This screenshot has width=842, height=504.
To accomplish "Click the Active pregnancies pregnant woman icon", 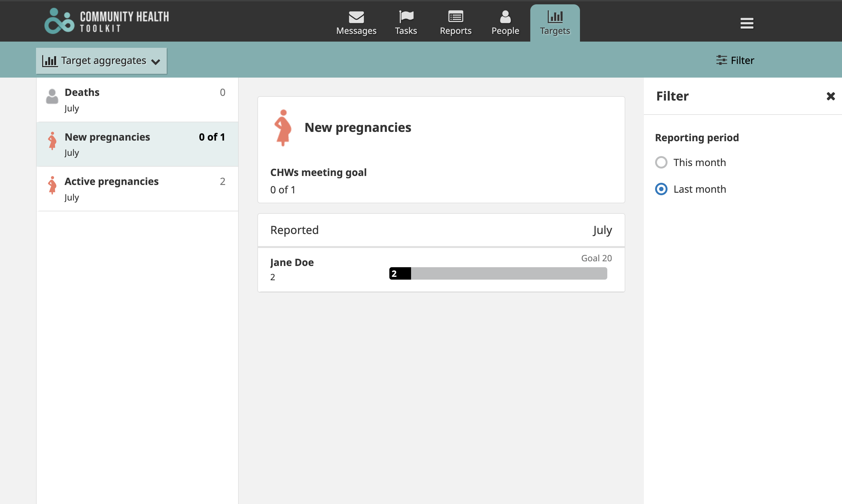I will 52,186.
